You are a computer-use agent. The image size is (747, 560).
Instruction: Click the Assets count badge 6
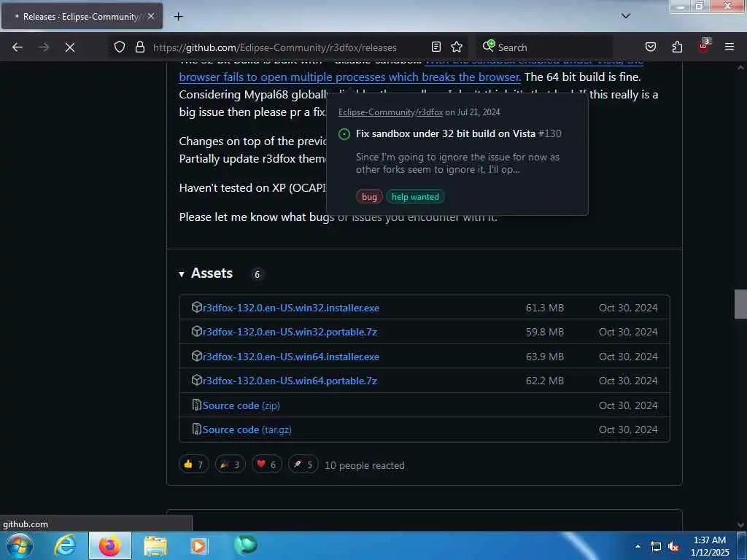pyautogui.click(x=257, y=274)
